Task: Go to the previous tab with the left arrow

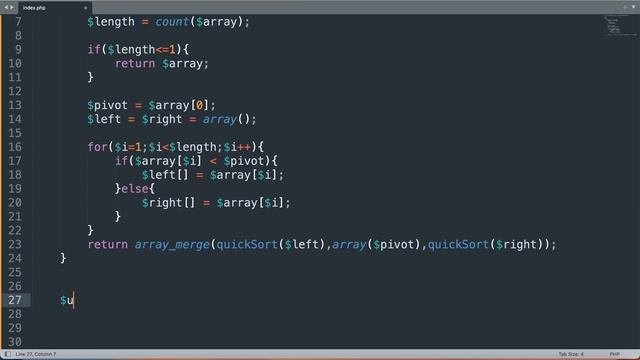Action: [x=6, y=7]
